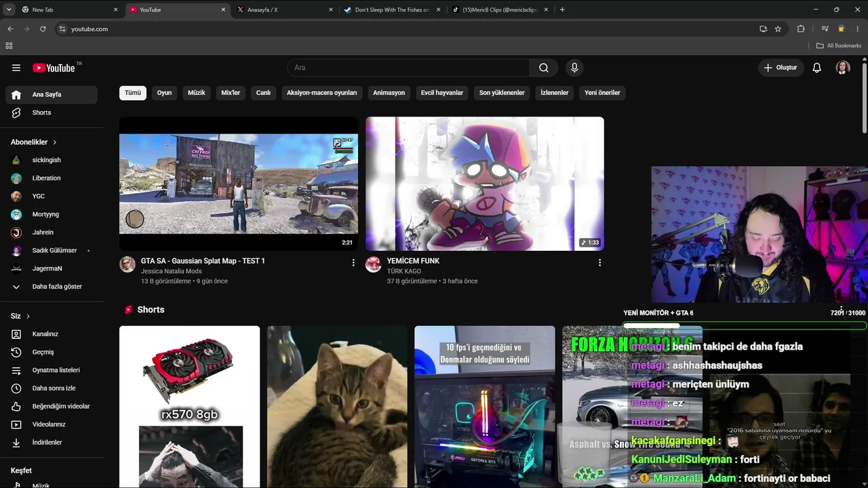Screen dimensions: 868x488
Task: Open the TÜRK KAGO channel avatar
Action: tap(374, 264)
